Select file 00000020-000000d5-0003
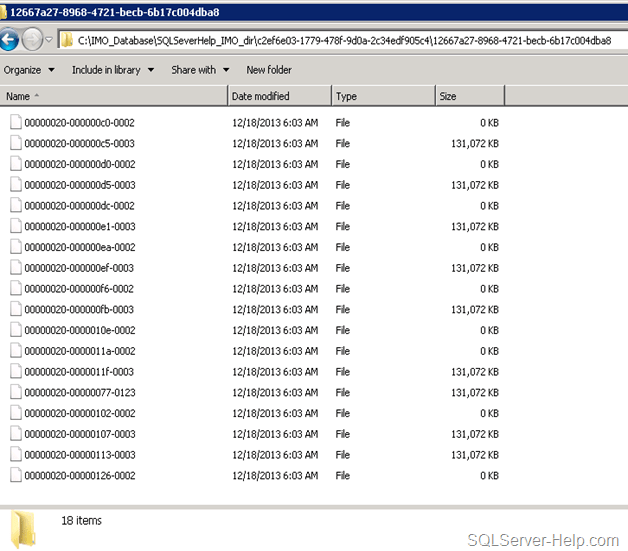The height and width of the screenshot is (551, 628). [79, 185]
